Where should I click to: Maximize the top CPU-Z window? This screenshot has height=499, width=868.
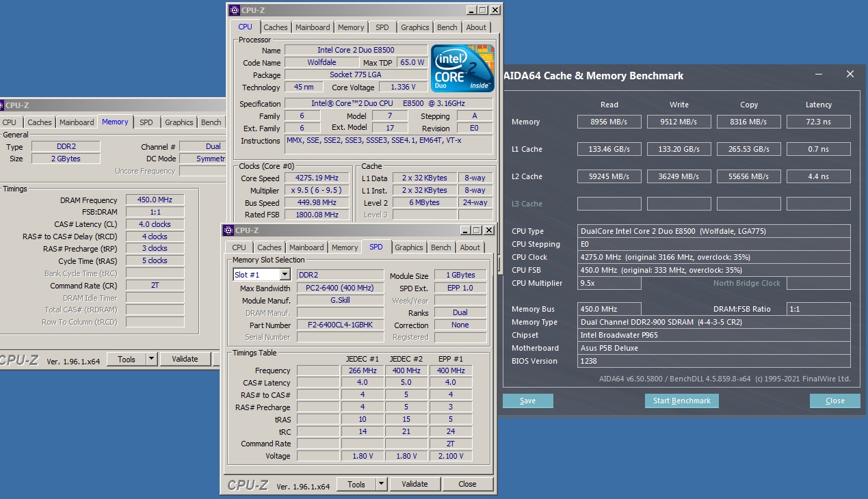tap(482, 10)
